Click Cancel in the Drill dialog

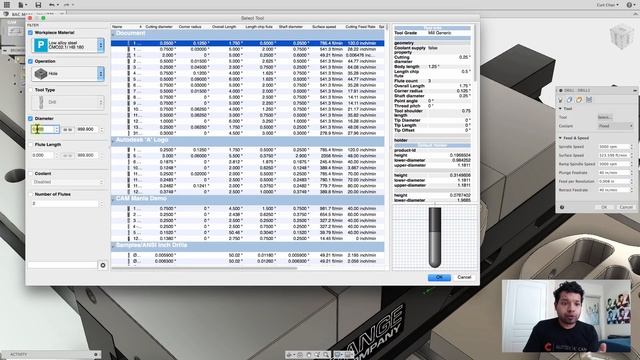click(626, 207)
